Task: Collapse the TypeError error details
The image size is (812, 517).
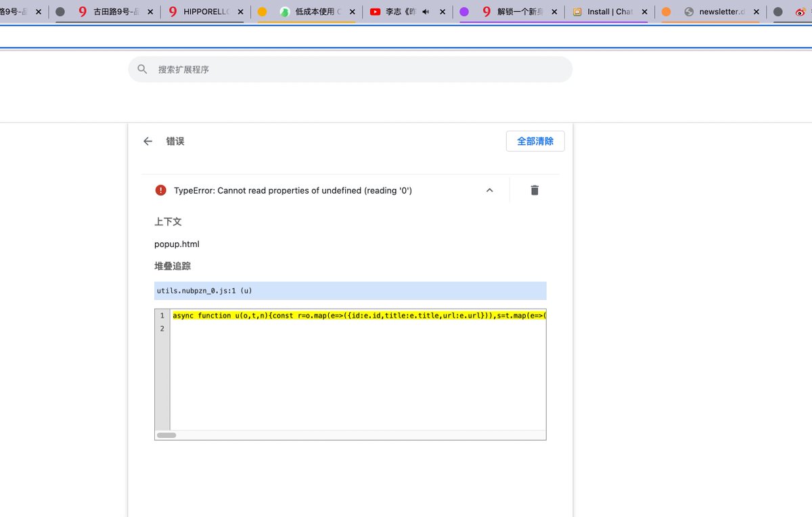Action: (489, 191)
